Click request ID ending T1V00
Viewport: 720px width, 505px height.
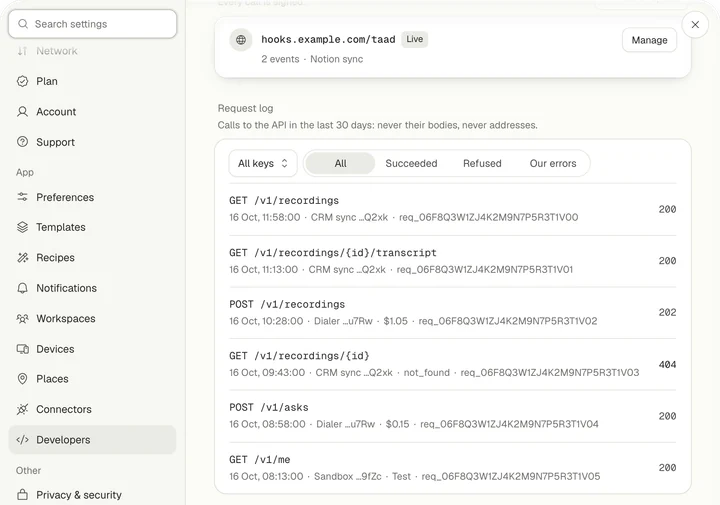[488, 217]
